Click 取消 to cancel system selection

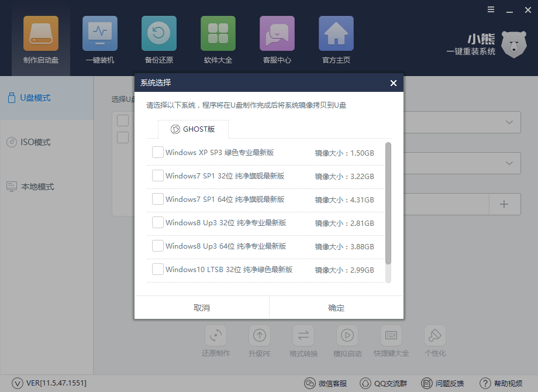[202, 308]
